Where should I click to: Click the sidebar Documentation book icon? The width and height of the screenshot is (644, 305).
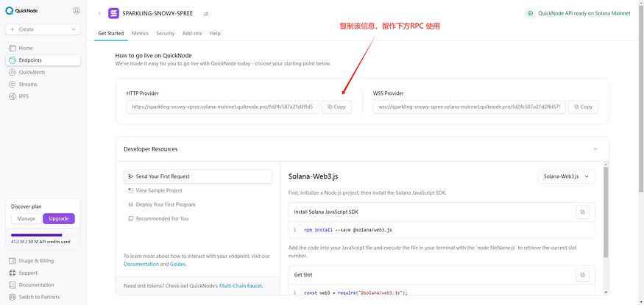pos(13,285)
